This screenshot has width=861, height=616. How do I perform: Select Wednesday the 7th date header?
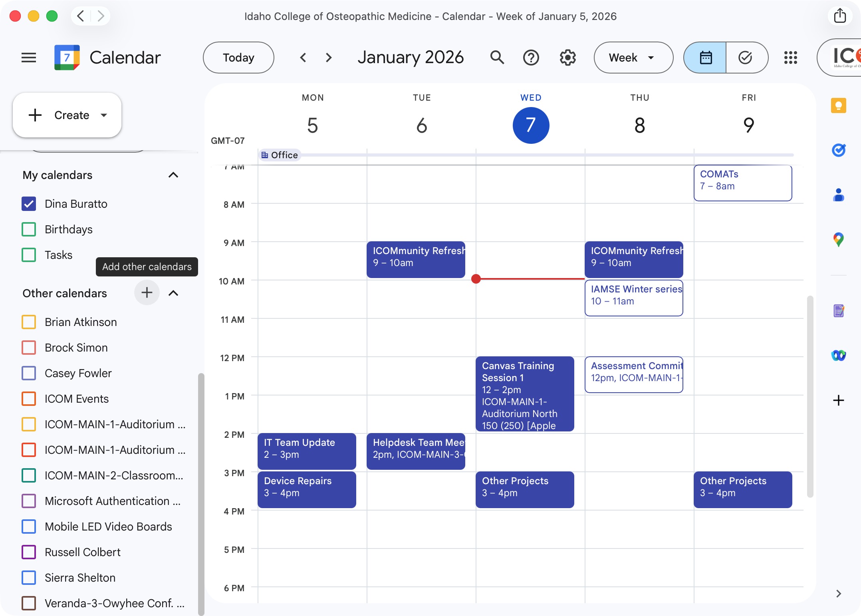(531, 125)
